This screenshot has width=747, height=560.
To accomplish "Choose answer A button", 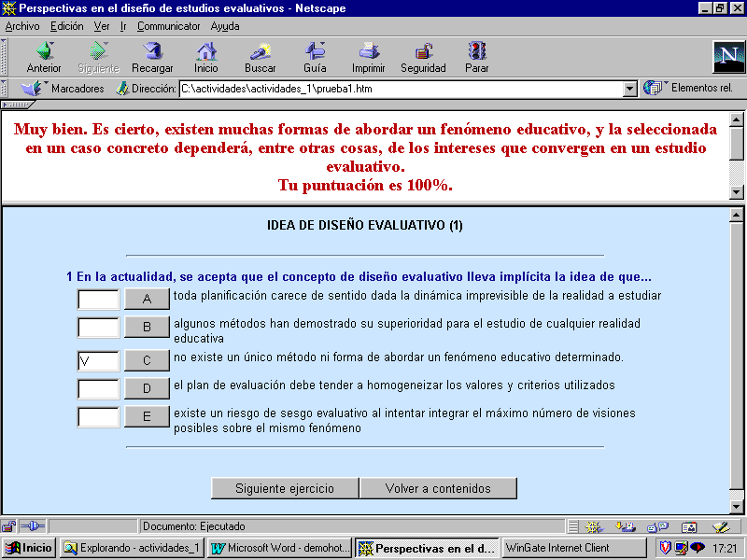I will 147,299.
